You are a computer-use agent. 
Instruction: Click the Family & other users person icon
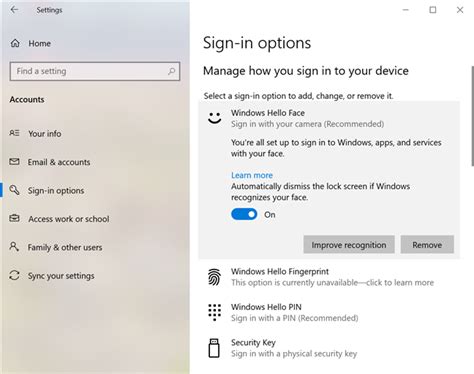pos(14,247)
